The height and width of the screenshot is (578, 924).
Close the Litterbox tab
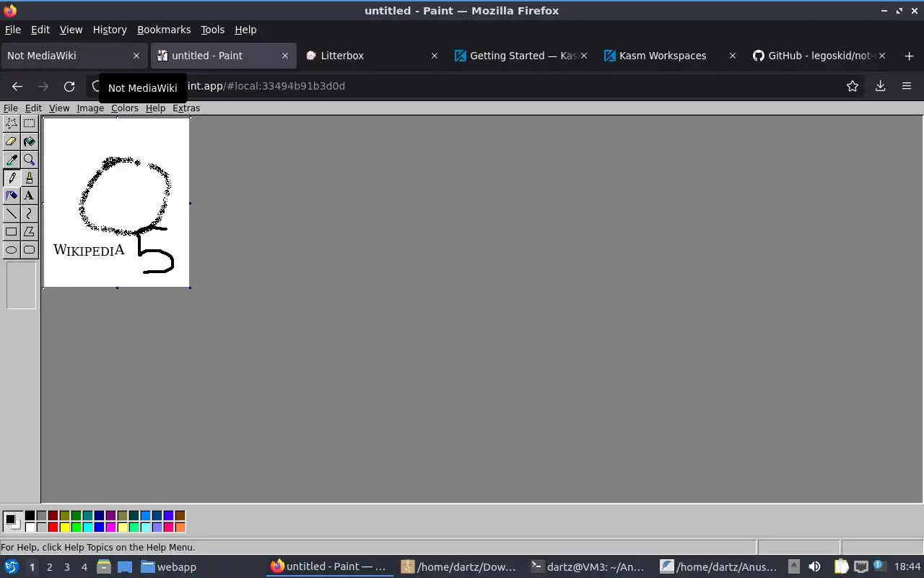[x=434, y=56]
